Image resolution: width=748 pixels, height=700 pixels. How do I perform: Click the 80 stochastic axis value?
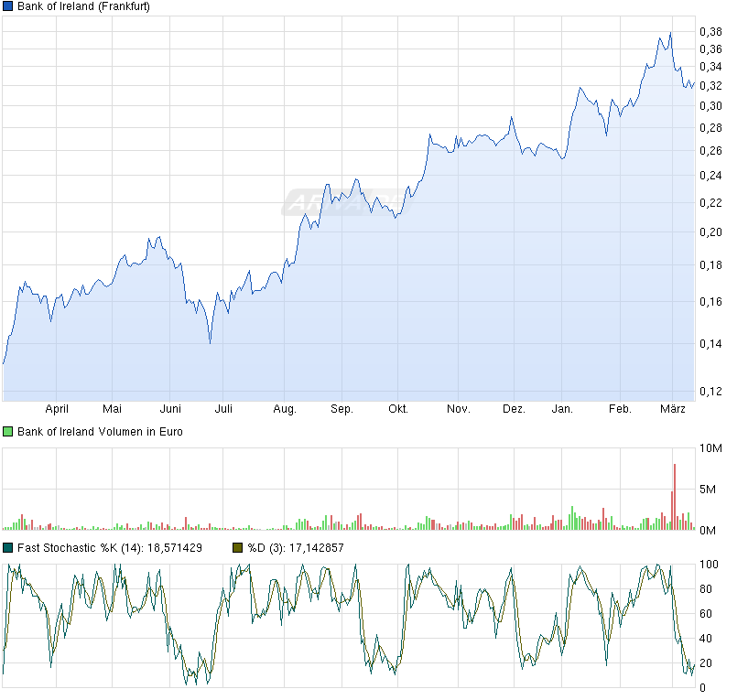point(706,589)
